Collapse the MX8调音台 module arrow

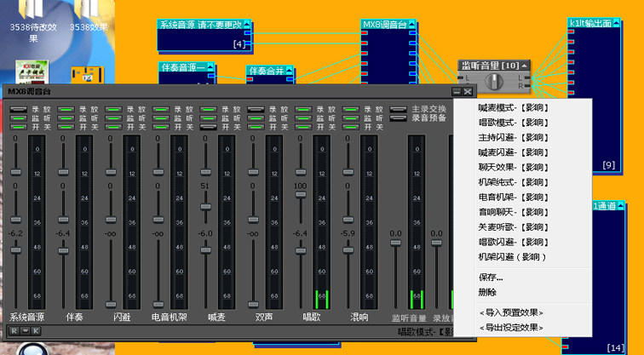(412, 25)
